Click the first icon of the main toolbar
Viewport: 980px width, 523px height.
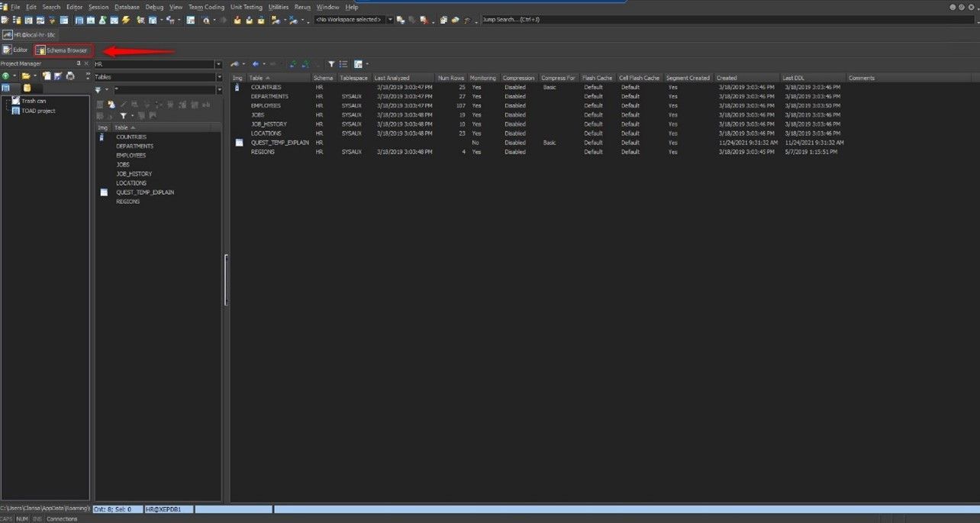click(x=5, y=20)
